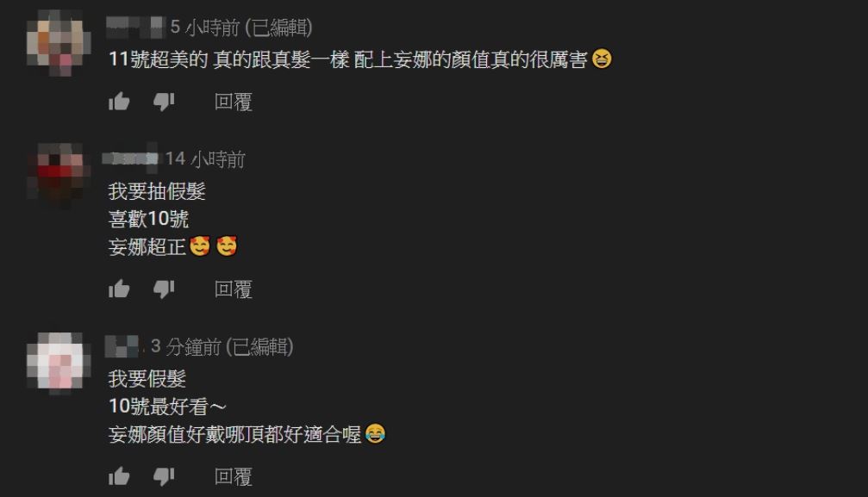Screen dimensions: 868x497
Task: Like the 10號最好看 comment
Action: pos(119,476)
